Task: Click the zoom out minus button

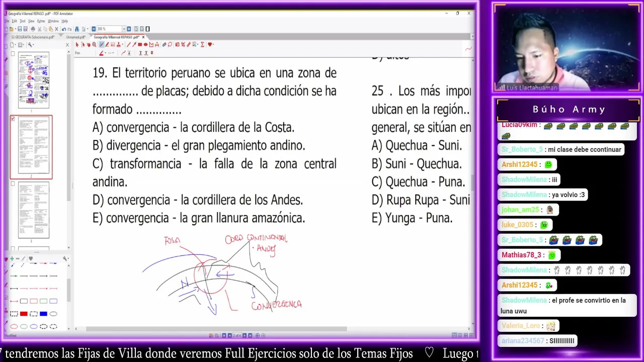Action: tap(94, 29)
